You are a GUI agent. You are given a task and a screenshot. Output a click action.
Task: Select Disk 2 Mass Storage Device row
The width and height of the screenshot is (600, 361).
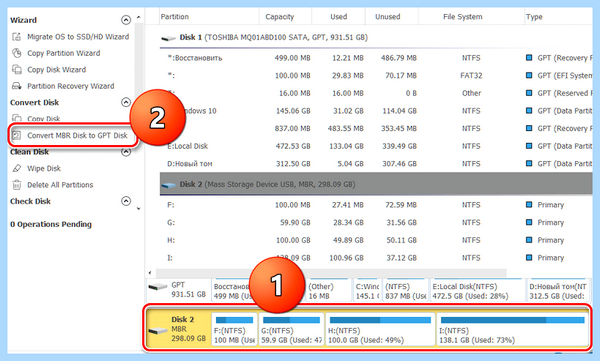tap(376, 184)
